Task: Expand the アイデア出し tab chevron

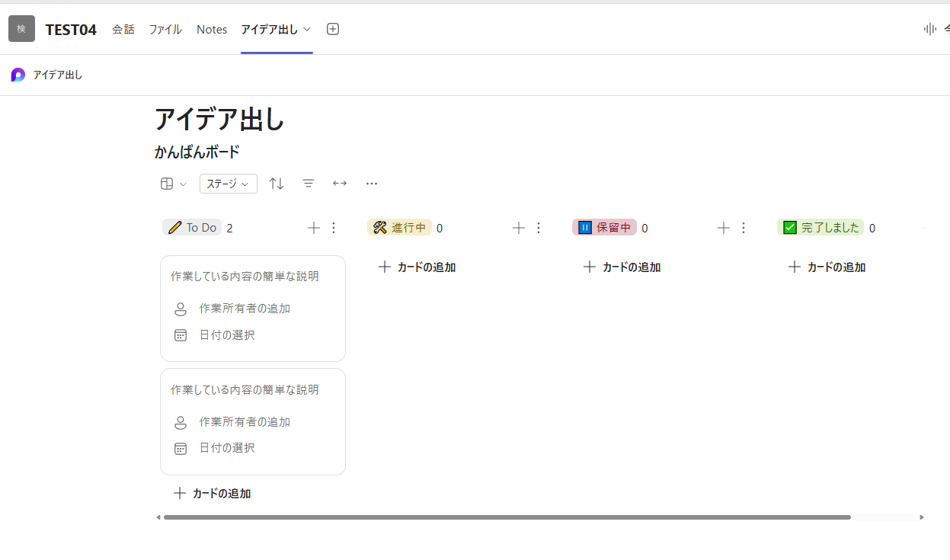Action: pyautogui.click(x=307, y=29)
